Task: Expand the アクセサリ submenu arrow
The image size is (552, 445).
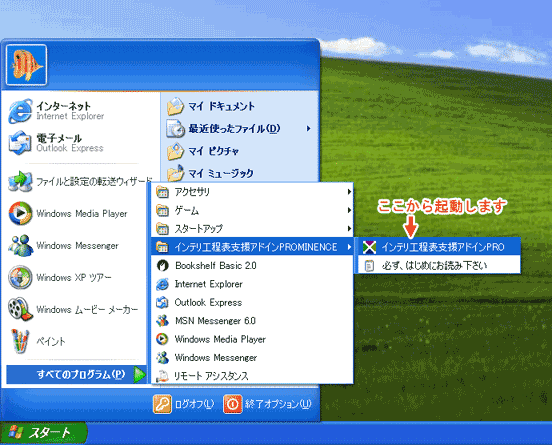Action: click(x=349, y=192)
